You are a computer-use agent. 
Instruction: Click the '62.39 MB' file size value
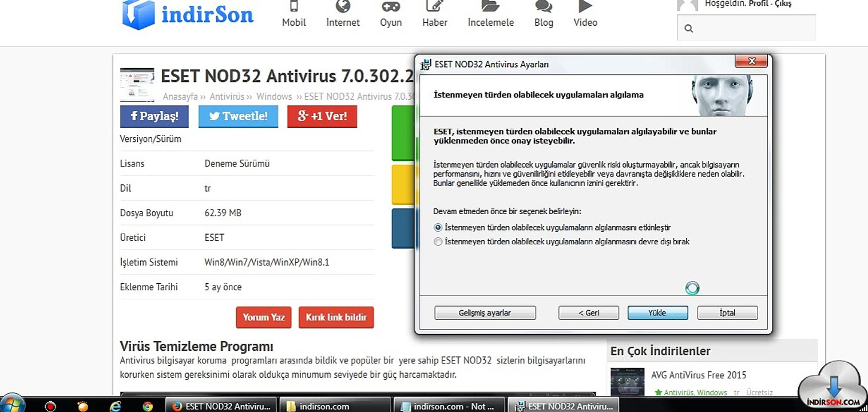tap(223, 213)
